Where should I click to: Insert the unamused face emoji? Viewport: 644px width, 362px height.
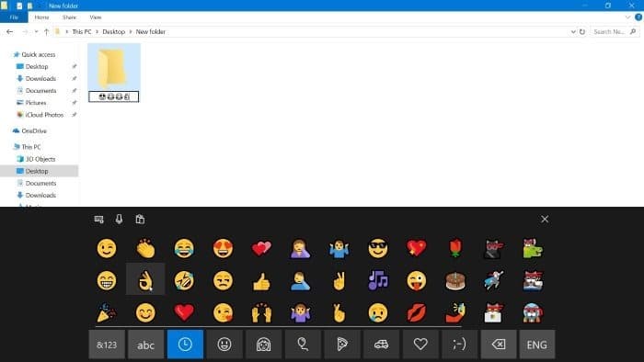tap(223, 281)
